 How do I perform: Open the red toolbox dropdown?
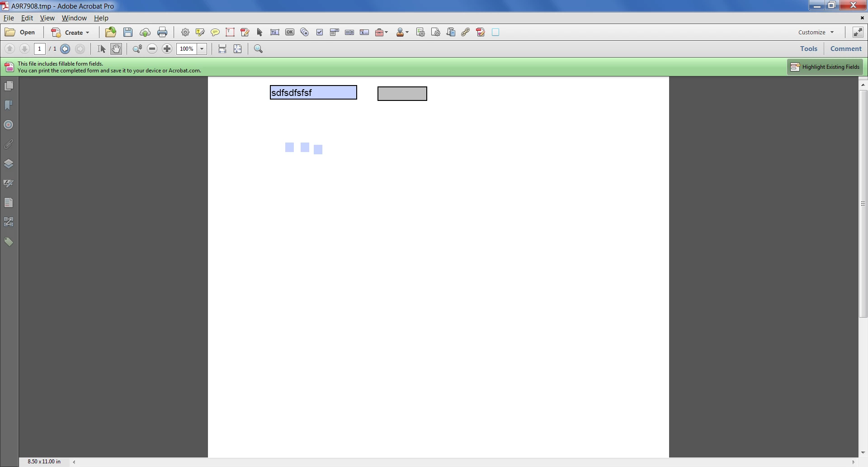click(x=382, y=32)
